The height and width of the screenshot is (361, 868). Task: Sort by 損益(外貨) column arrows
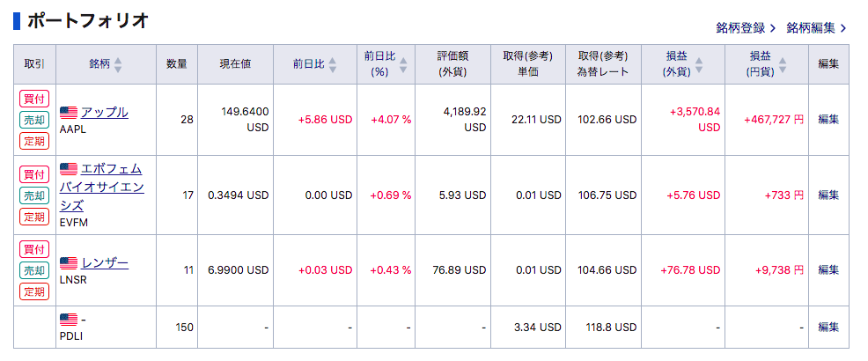[x=697, y=64]
